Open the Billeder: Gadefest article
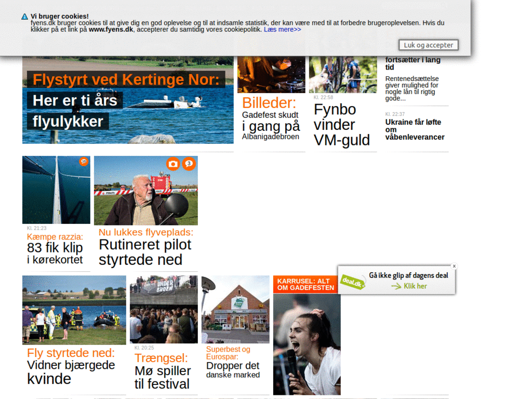 271,118
